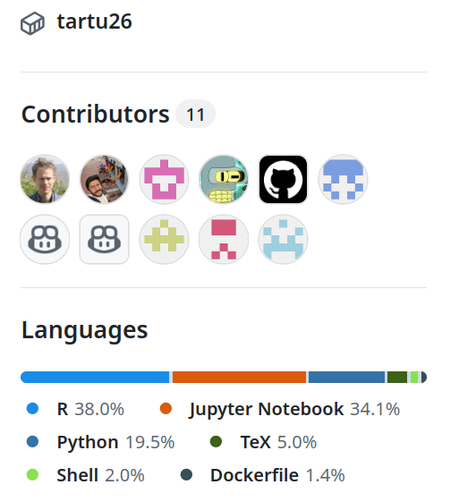Open the square Copilot bot avatar
This screenshot has width=459, height=502.
104,239
